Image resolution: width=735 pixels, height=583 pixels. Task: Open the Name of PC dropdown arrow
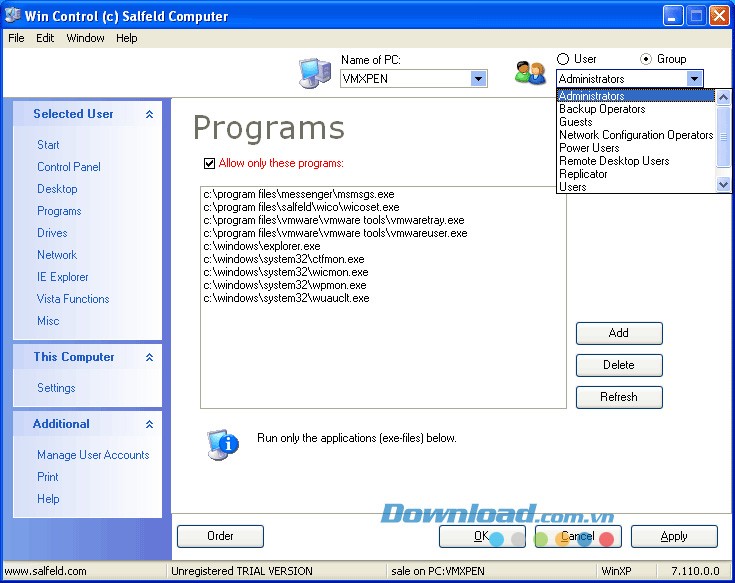point(478,79)
